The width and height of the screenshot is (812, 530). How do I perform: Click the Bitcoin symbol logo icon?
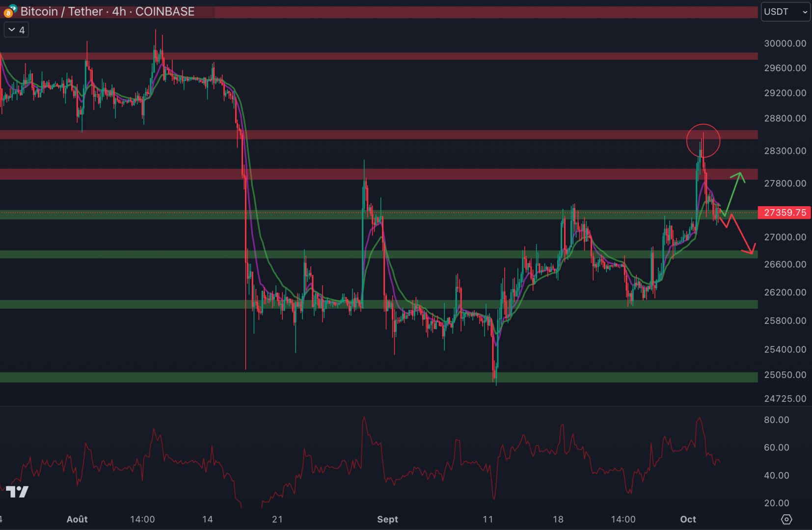[x=9, y=12]
